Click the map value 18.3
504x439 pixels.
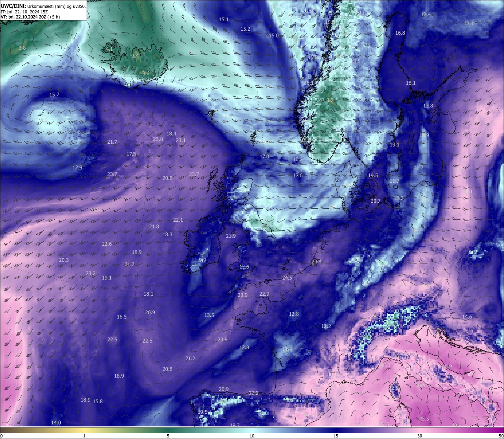coord(167,234)
